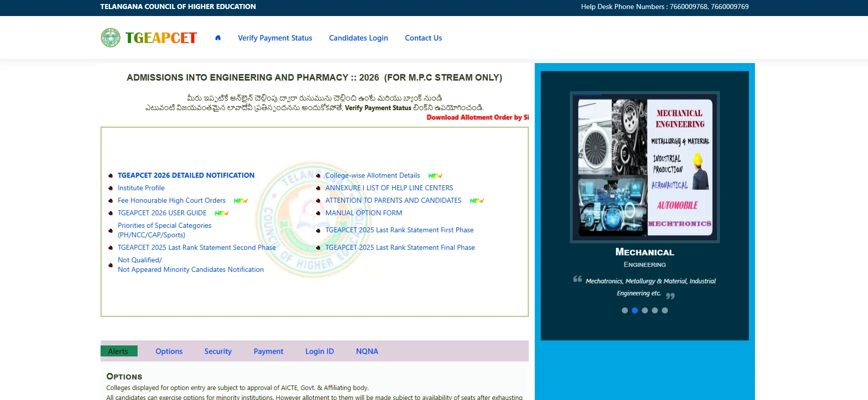Open Candidates Login page

pos(359,38)
